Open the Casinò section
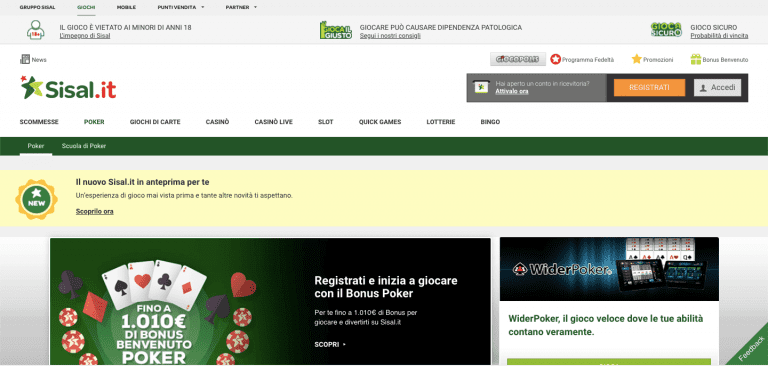Image resolution: width=768 pixels, height=366 pixels. (x=217, y=122)
